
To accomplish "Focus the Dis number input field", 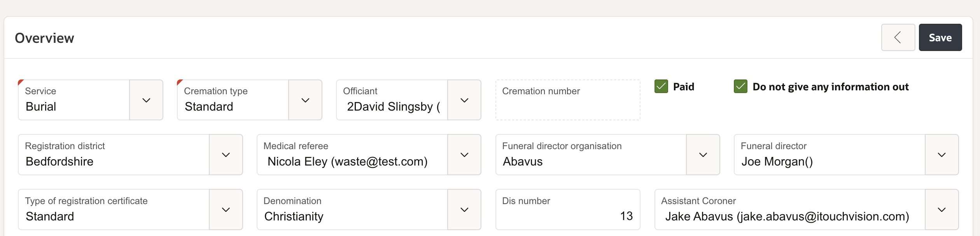I will (567, 216).
